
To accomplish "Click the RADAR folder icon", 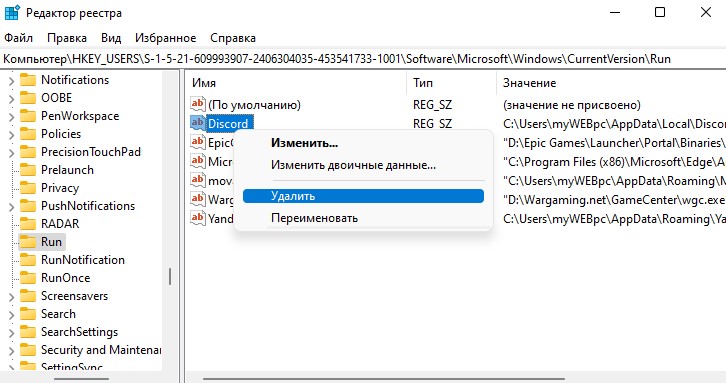I will 28,224.
